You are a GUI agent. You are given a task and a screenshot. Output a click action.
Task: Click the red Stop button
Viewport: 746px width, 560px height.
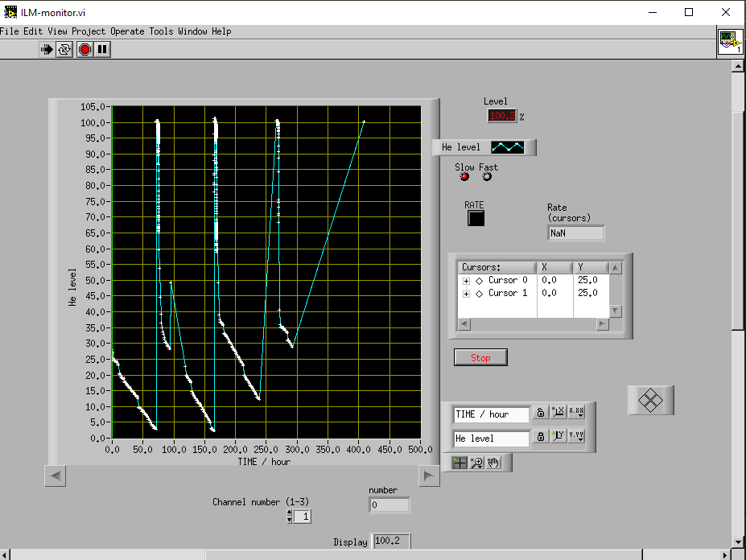480,358
